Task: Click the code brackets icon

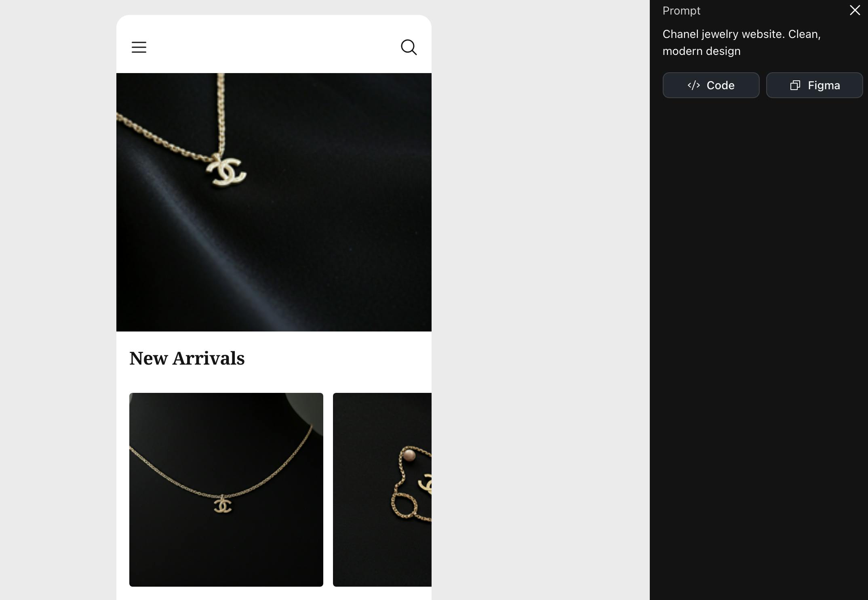Action: 694,85
